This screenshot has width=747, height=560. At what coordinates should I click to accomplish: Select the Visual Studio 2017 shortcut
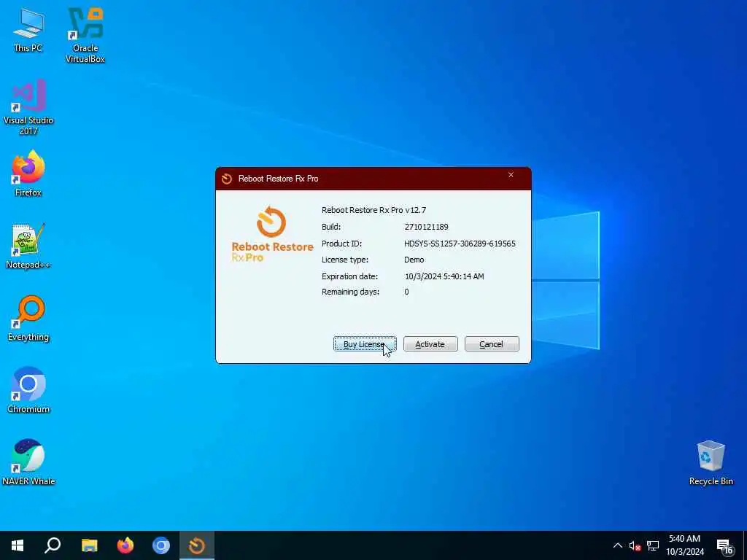28,107
